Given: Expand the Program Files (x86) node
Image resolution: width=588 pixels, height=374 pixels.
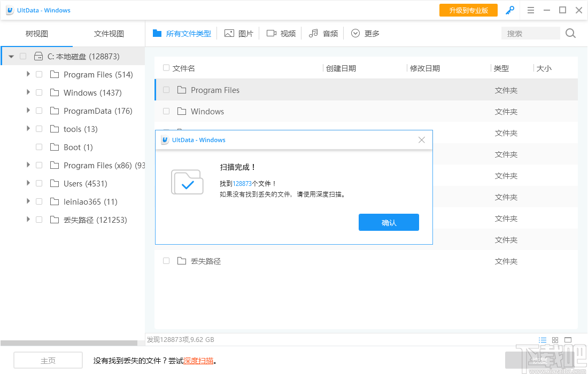Looking at the screenshot, I should point(28,165).
